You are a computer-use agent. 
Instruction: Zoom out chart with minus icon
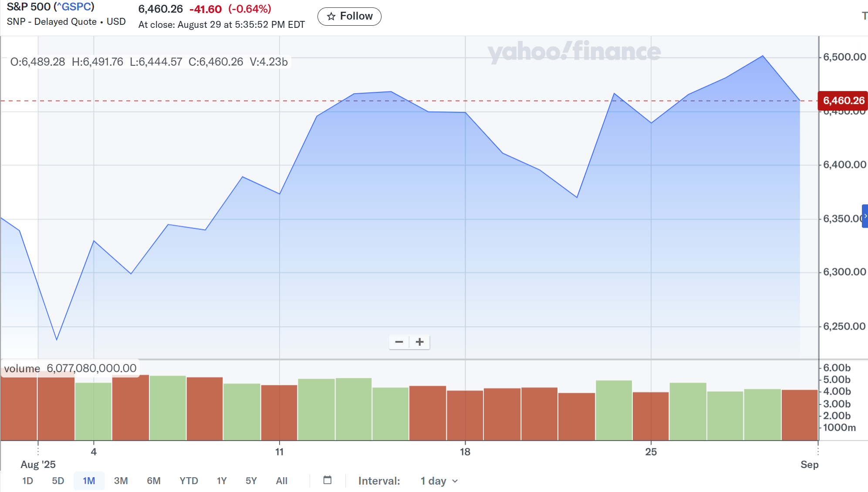399,342
